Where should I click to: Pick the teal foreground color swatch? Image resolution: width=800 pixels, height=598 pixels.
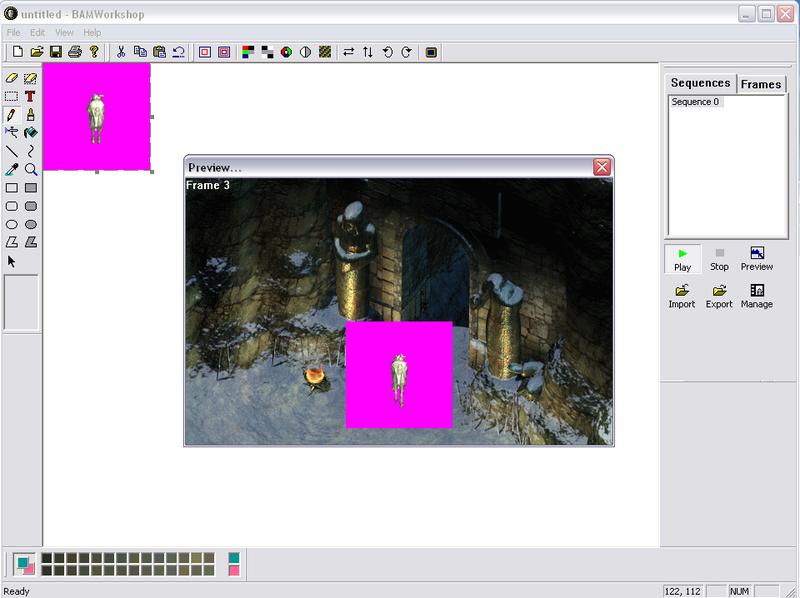tap(234, 558)
